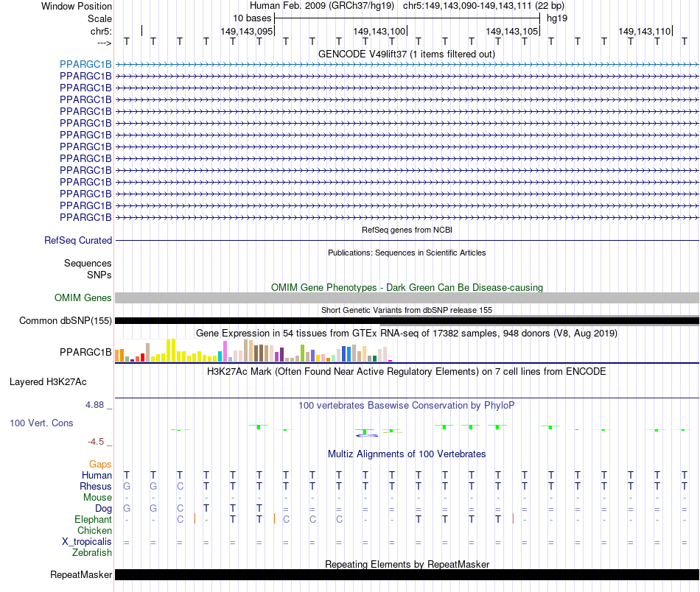Viewport: 700px width, 592px height.
Task: Select the Dog alignment row label
Action: [x=104, y=509]
